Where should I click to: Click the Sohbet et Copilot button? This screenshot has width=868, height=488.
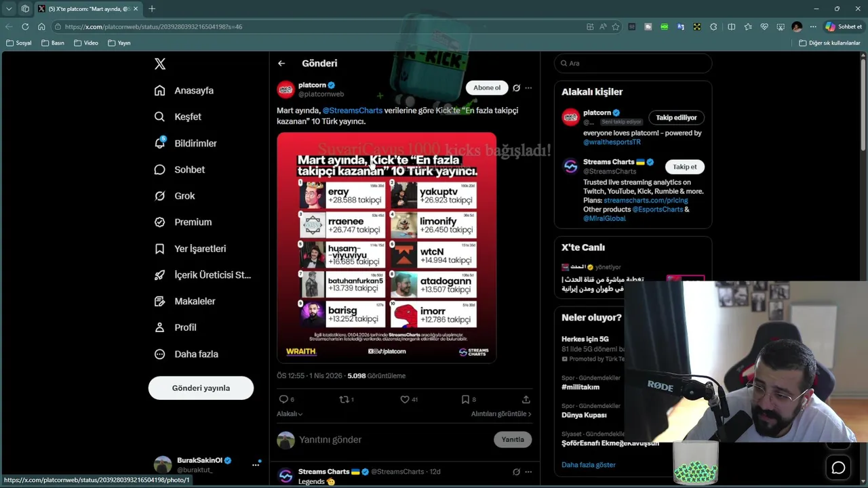(844, 26)
